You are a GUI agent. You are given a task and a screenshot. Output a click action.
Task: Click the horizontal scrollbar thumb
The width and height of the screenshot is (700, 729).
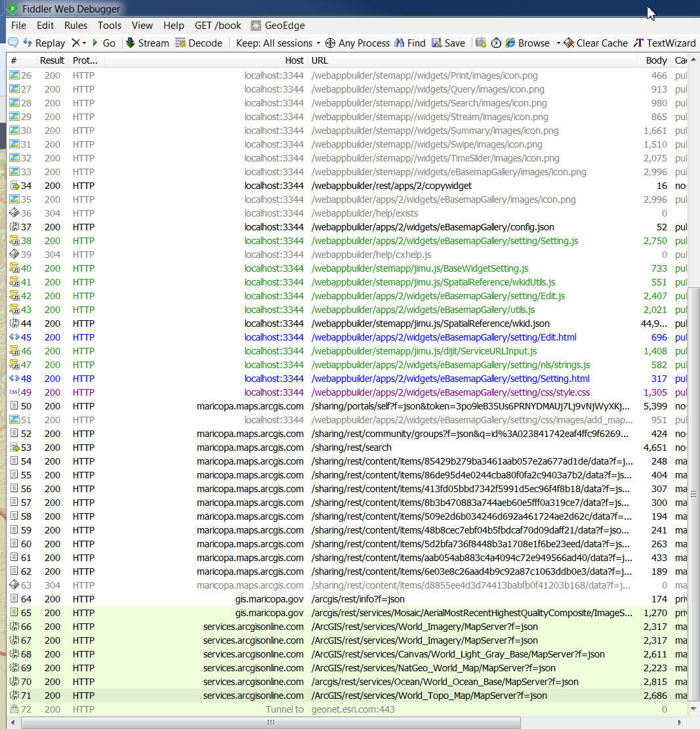271,722
